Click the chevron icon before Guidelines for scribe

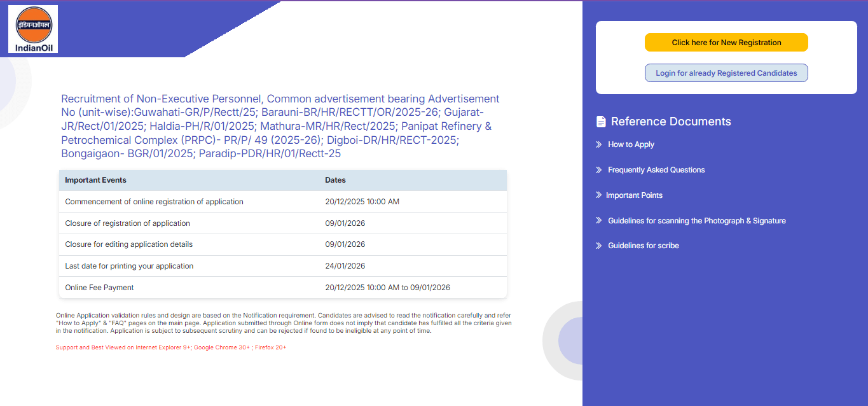pos(598,245)
